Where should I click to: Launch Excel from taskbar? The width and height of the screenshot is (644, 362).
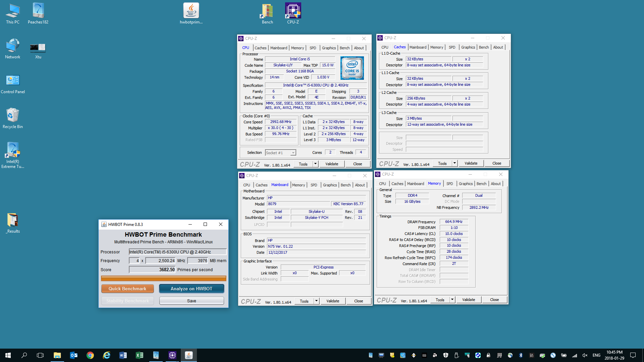click(x=140, y=355)
